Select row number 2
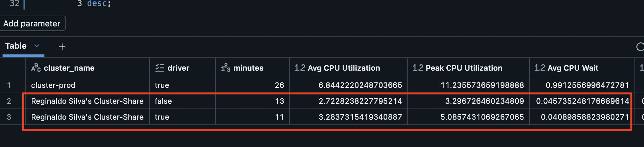This screenshot has width=644, height=147. coord(9,101)
